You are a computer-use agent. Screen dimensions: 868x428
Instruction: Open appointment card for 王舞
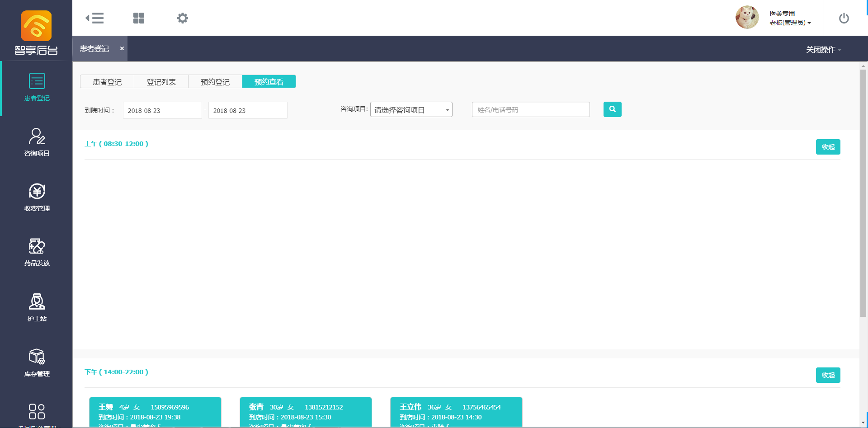pyautogui.click(x=155, y=412)
